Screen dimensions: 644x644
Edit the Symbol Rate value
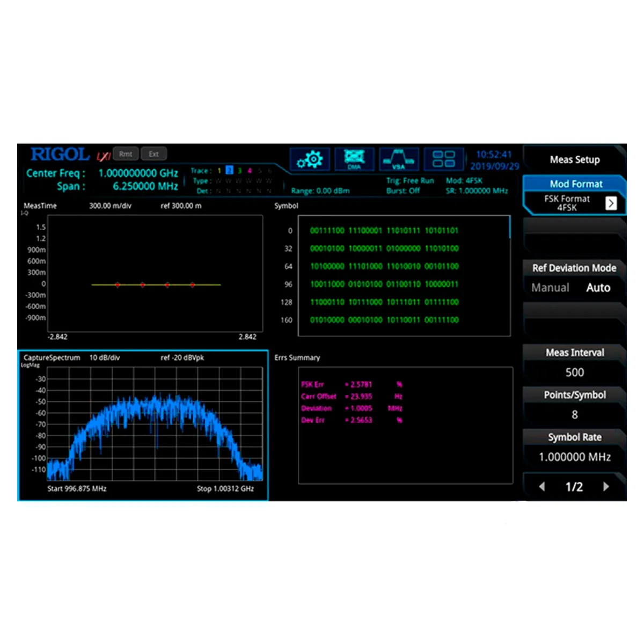tap(574, 457)
